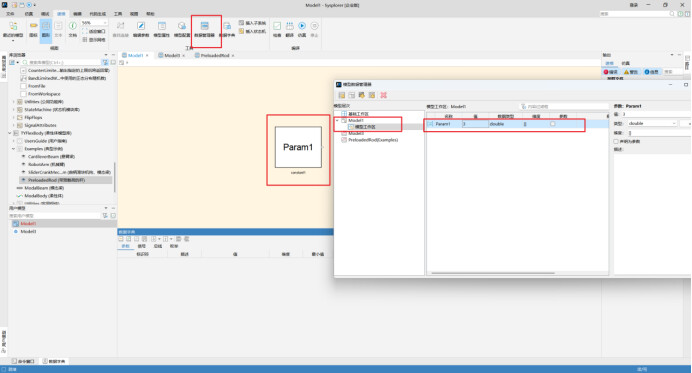The width and height of the screenshot is (692, 373).
Task: Open the Simulation ribbon tab
Action: coord(29,14)
